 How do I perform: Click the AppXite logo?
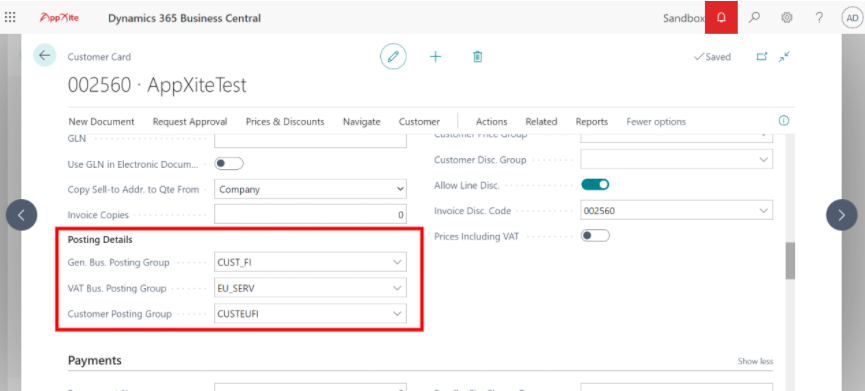tap(59, 18)
